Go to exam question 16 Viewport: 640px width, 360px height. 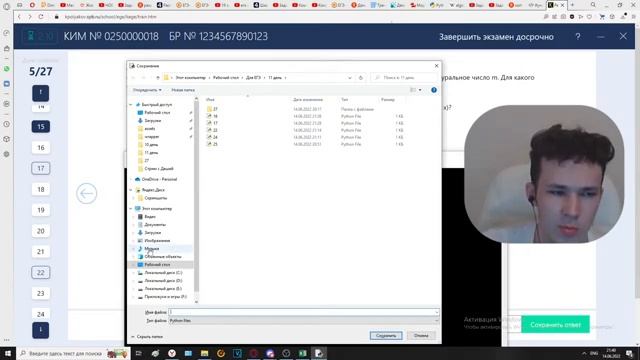click(41, 147)
